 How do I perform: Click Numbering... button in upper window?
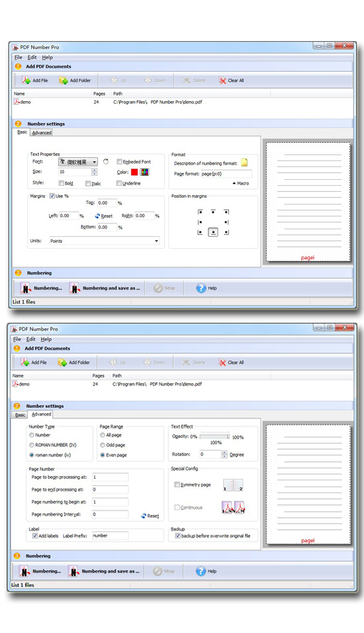[41, 288]
